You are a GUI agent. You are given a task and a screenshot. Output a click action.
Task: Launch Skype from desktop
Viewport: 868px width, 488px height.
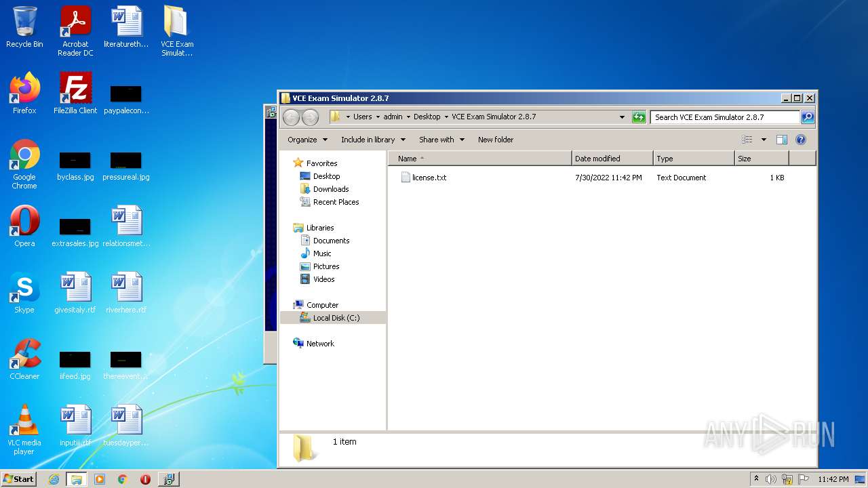(24, 293)
